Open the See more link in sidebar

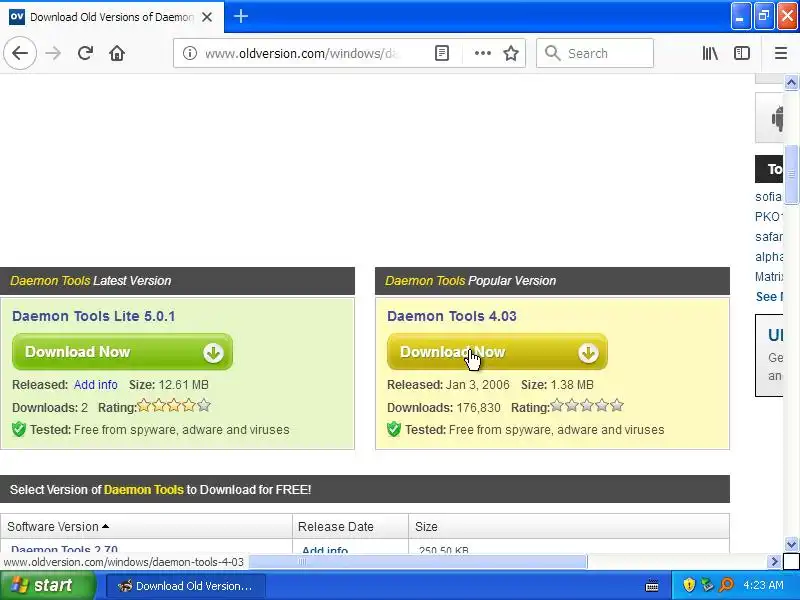pyautogui.click(x=769, y=296)
